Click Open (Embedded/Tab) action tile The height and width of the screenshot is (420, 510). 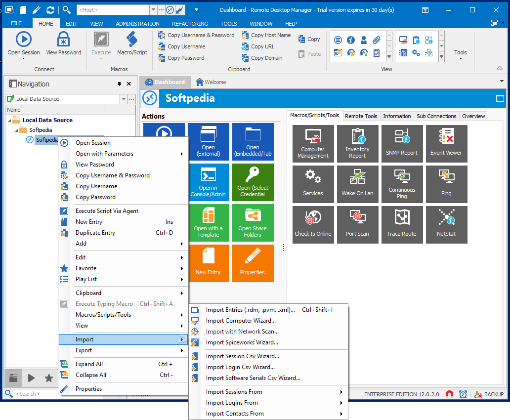pyautogui.click(x=253, y=141)
